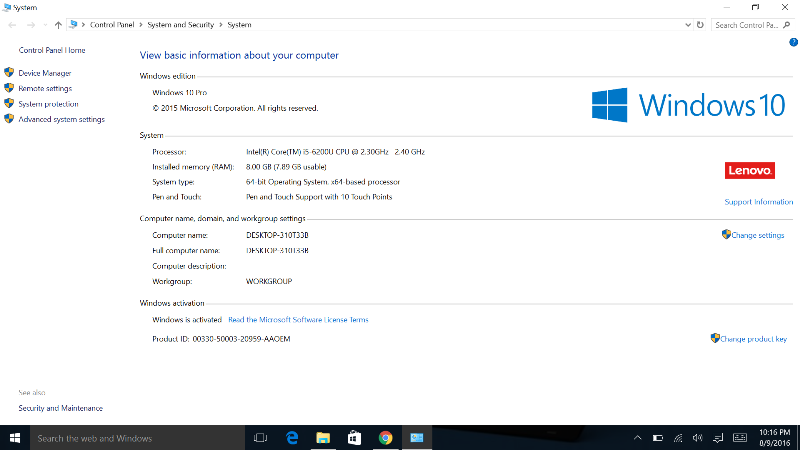Click the Back navigation arrow
This screenshot has width=800, height=450.
pyautogui.click(x=13, y=24)
